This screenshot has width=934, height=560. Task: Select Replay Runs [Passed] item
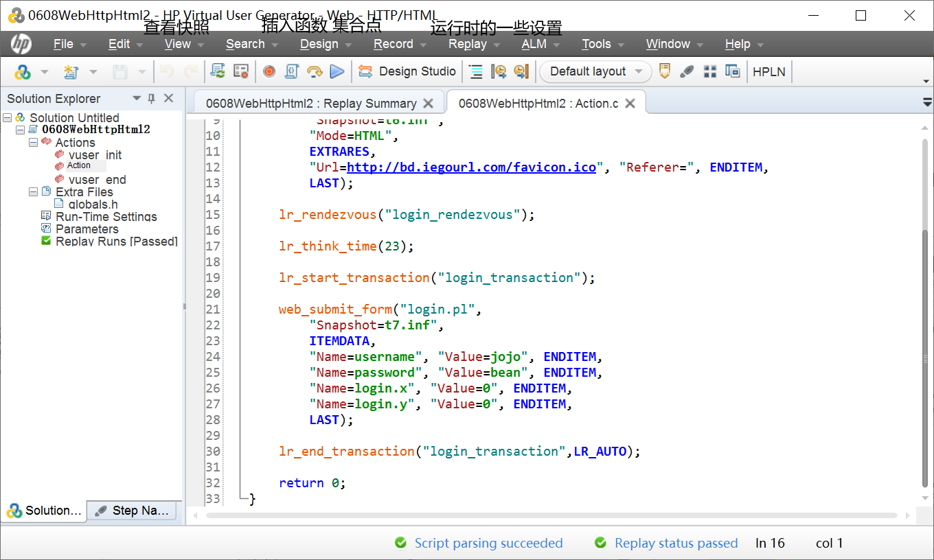coord(117,242)
